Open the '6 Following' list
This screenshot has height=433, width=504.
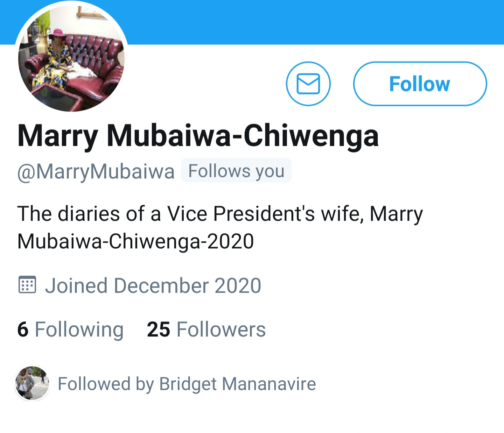[70, 329]
